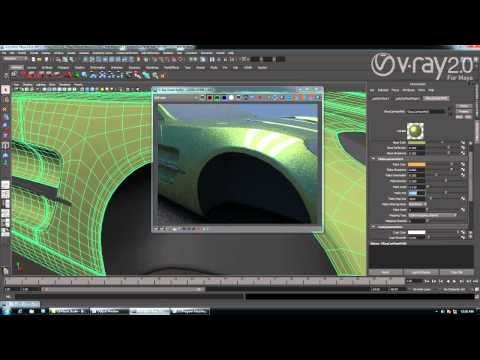Click the playback range slider bar
This screenshot has height=360, width=480.
click(x=122, y=289)
